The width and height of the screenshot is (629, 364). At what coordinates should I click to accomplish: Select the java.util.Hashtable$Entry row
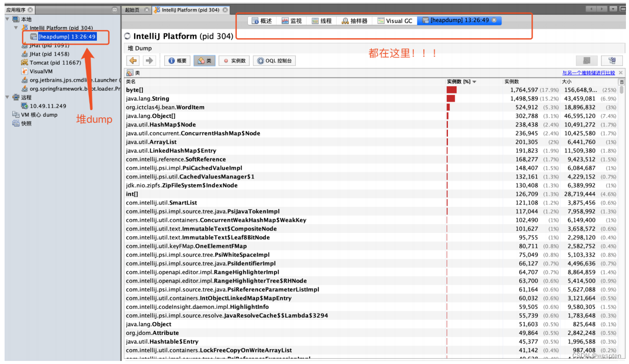(371, 342)
